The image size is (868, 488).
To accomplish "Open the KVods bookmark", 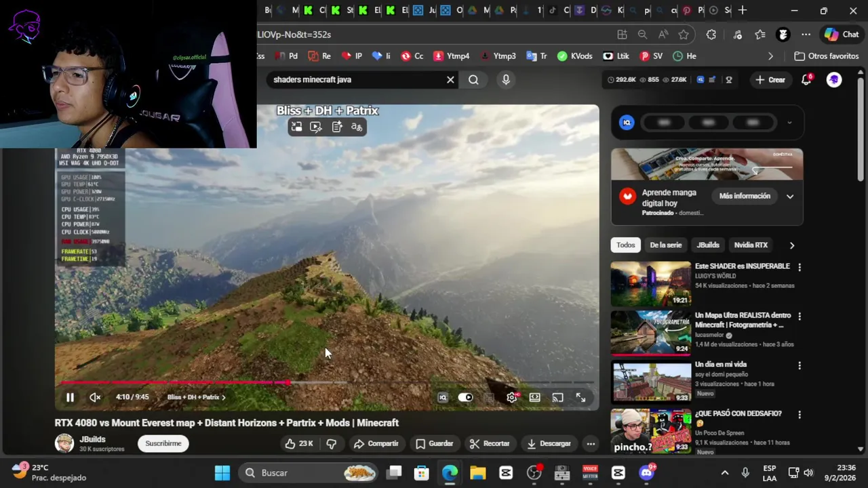I will [x=574, y=56].
